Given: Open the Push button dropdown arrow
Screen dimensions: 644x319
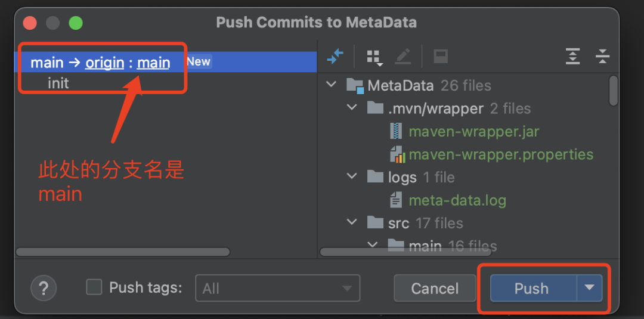Looking at the screenshot, I should click(x=590, y=288).
